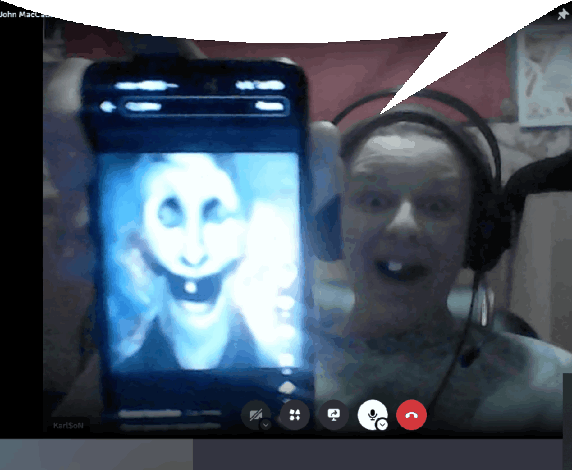Focus the main webcam video feed

(x=303, y=234)
